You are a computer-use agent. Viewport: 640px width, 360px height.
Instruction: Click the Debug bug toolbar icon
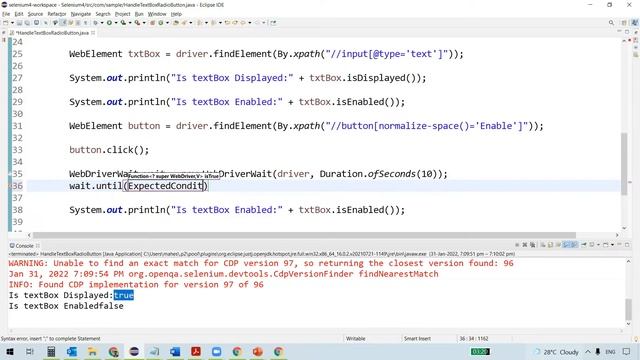95,23
